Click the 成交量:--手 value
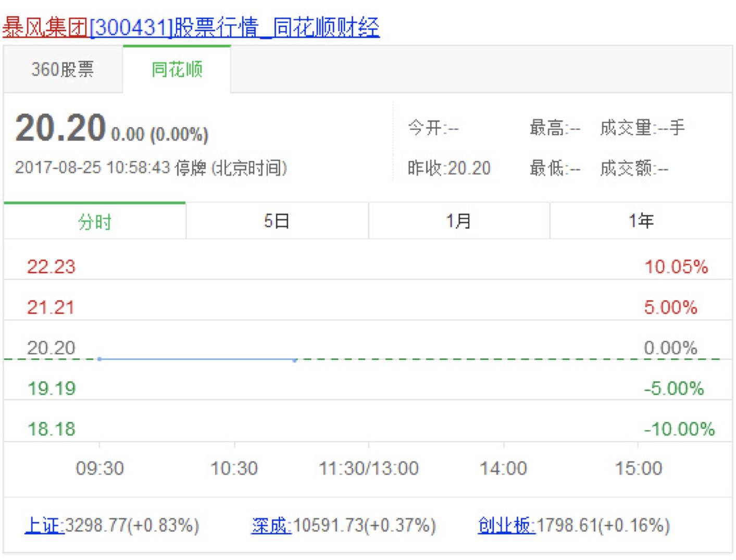Viewport: 736px width, 560px height. pos(642,128)
